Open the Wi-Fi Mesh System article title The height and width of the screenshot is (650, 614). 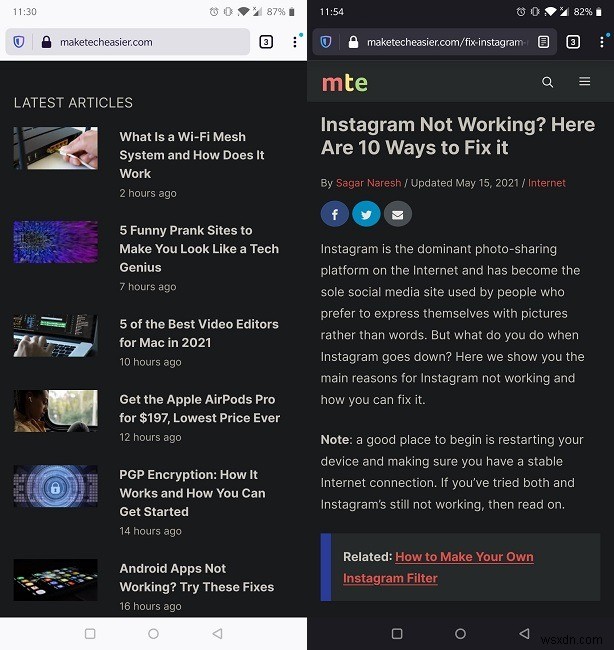[x=192, y=155]
